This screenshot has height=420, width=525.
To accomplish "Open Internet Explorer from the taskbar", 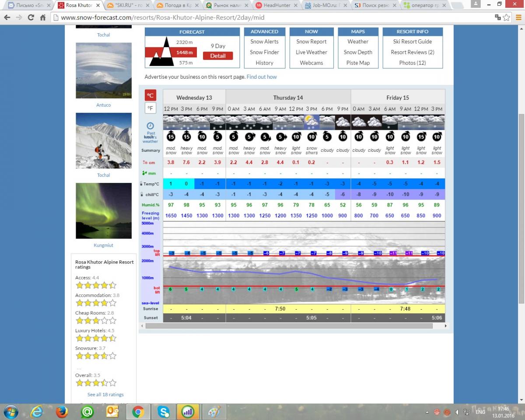I will pos(37,412).
